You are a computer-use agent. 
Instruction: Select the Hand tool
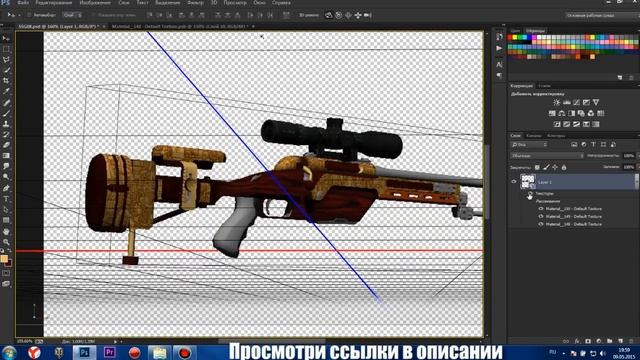[6, 231]
